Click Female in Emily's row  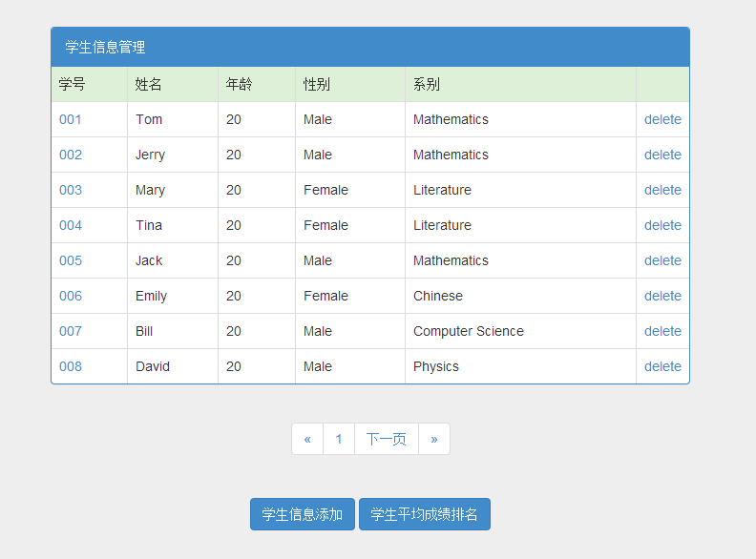(325, 296)
